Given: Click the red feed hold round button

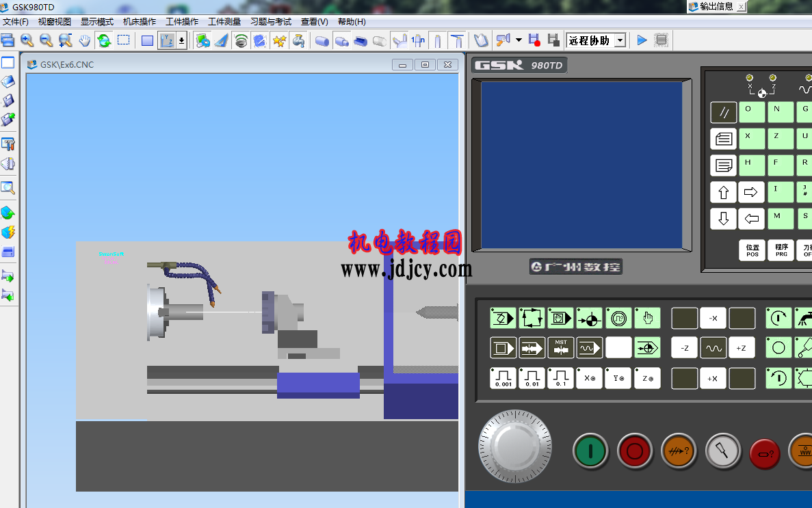Looking at the screenshot, I should 634,451.
